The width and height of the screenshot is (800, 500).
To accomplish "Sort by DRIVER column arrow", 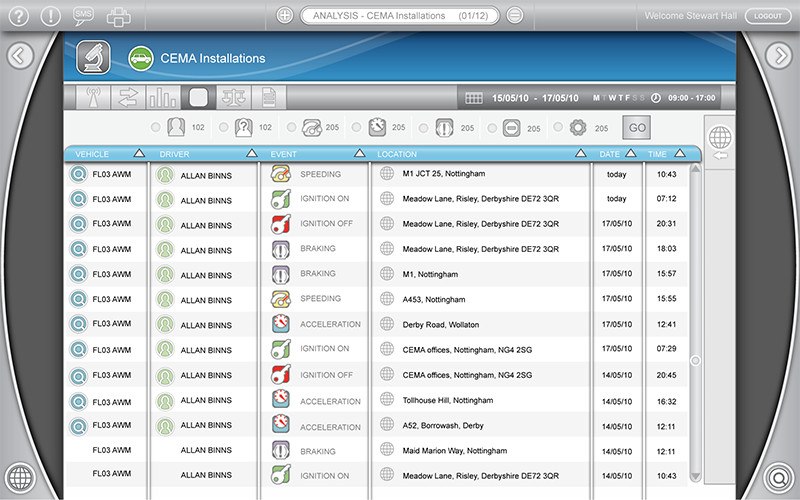I will pos(252,153).
